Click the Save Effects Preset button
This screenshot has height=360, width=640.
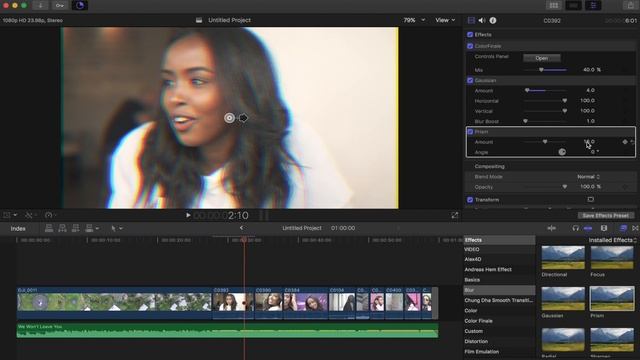tap(606, 216)
